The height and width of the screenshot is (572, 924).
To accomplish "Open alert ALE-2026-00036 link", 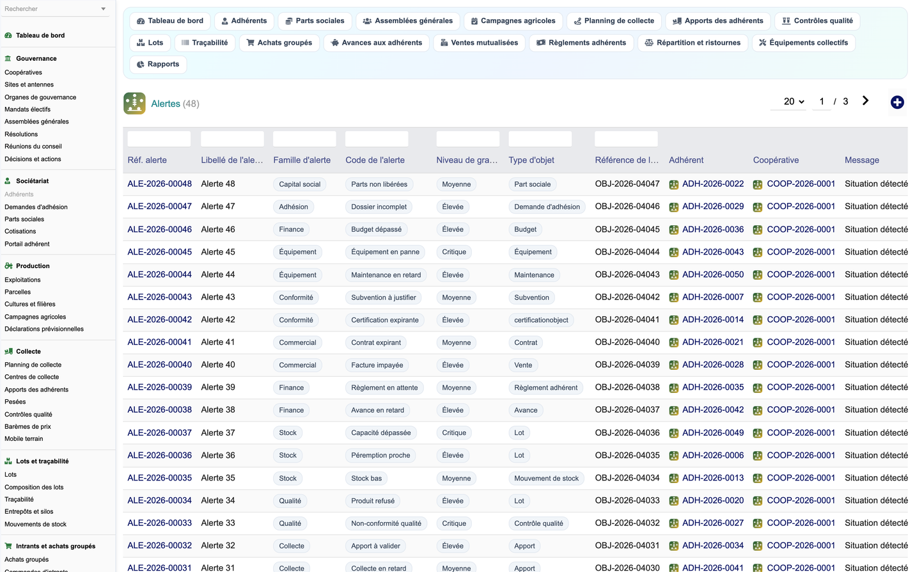I will point(159,455).
